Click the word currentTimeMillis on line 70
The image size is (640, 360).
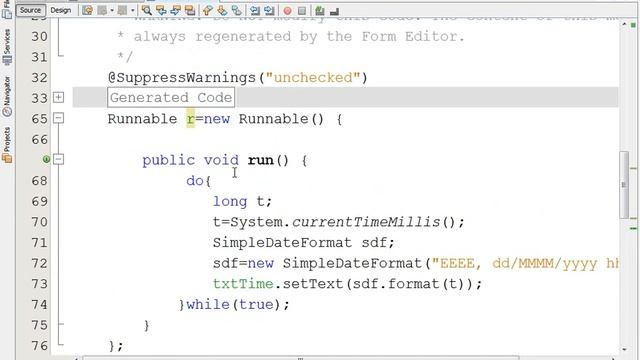(367, 222)
